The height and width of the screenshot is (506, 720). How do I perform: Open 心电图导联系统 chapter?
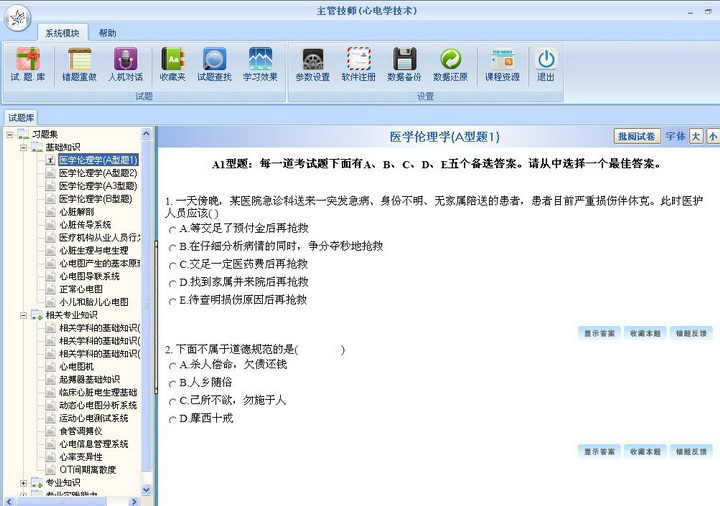click(x=89, y=276)
